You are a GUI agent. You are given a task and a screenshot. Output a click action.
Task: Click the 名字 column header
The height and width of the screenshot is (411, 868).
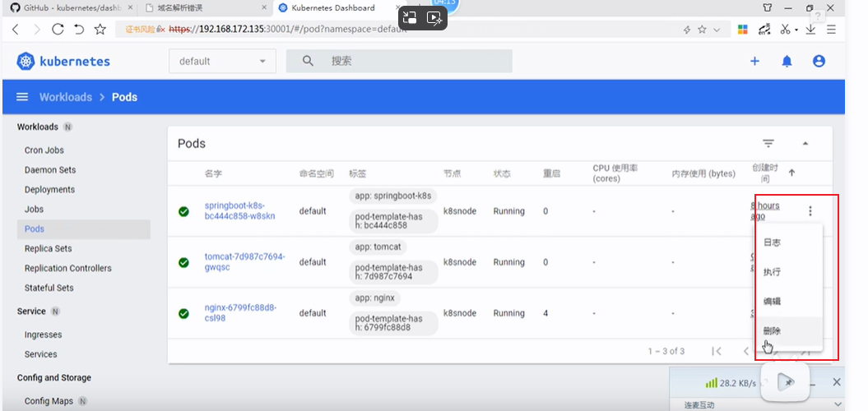(213, 173)
